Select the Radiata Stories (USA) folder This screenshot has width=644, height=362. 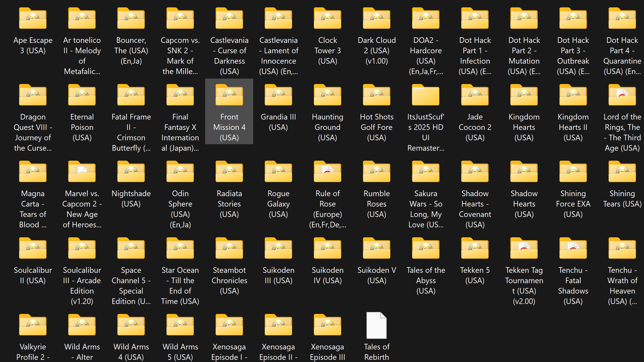229,171
